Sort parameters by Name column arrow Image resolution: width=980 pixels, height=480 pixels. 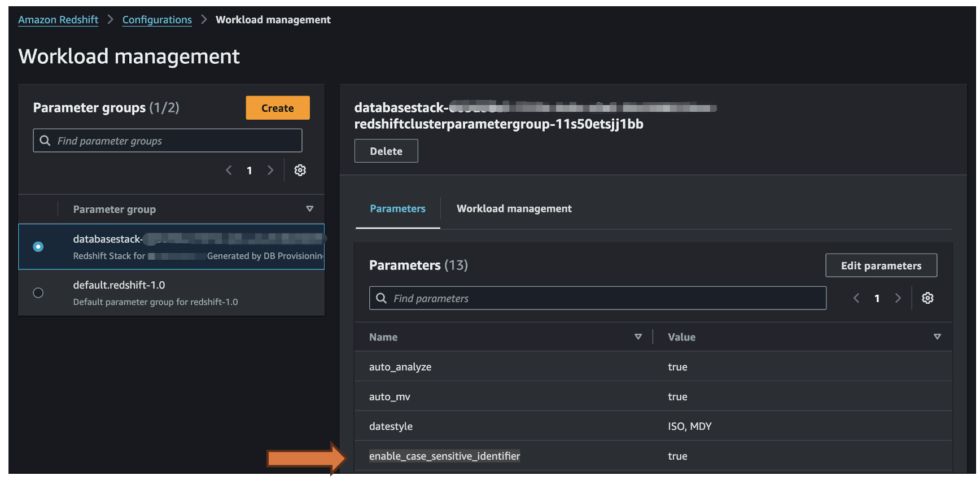[638, 337]
